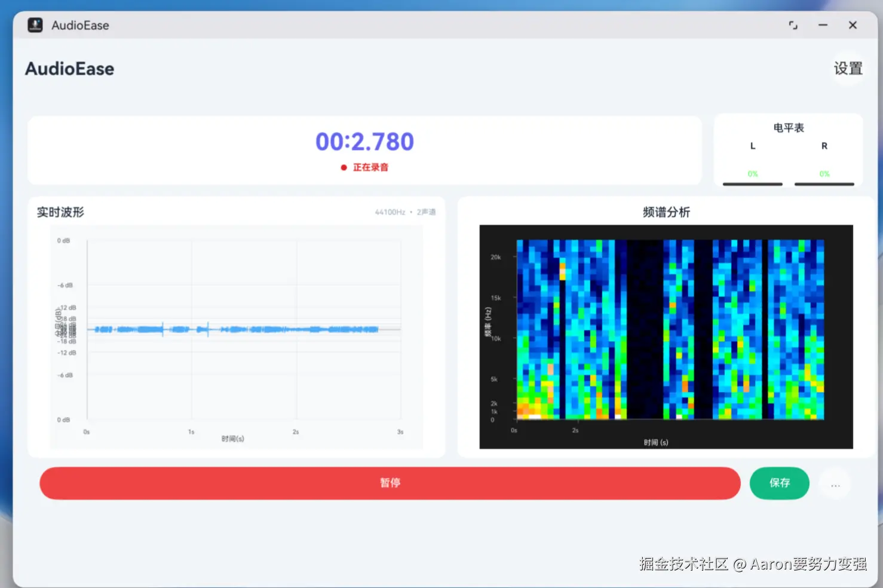Click the AudioEase app icon in title bar
The height and width of the screenshot is (588, 883).
pyautogui.click(x=35, y=25)
